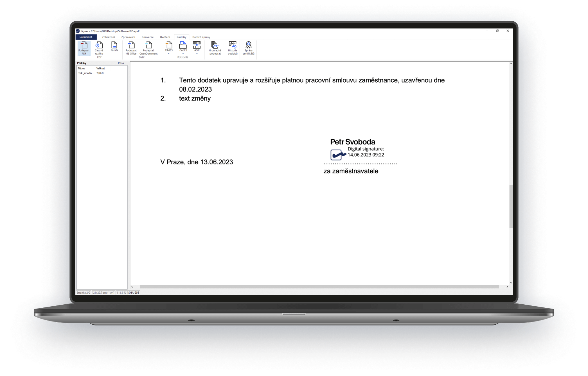Screen dimensions: 588x376
Task: Select the Tisk_zrcadlo attachment row
Action: point(102,73)
